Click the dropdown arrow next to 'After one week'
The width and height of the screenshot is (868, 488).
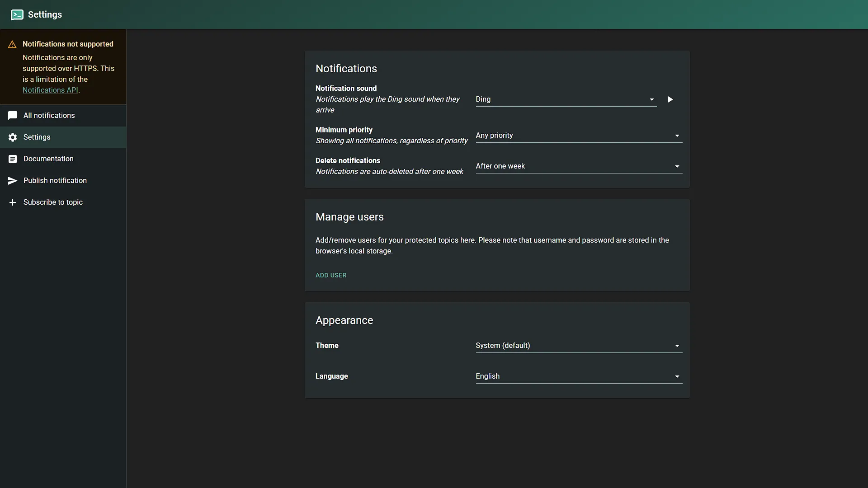point(677,166)
